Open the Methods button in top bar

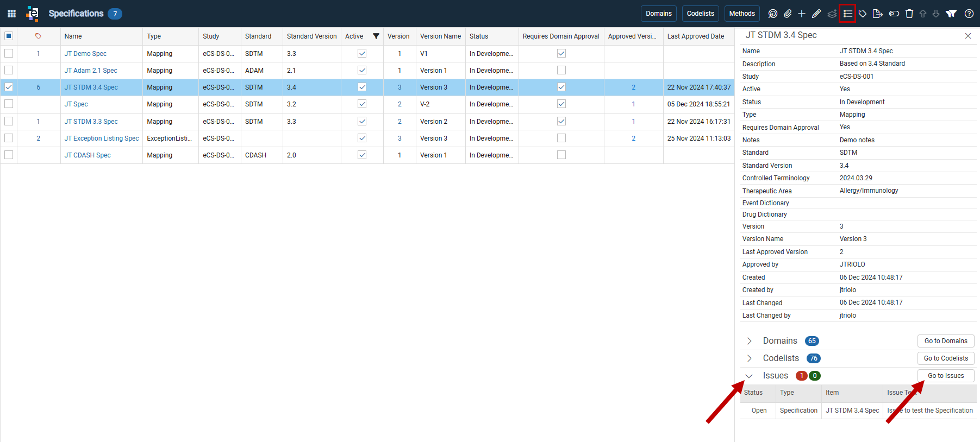(x=742, y=14)
